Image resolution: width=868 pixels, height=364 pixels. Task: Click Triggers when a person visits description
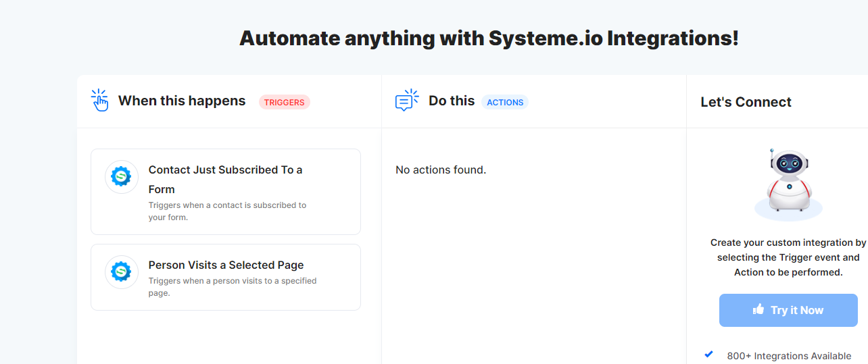233,287
